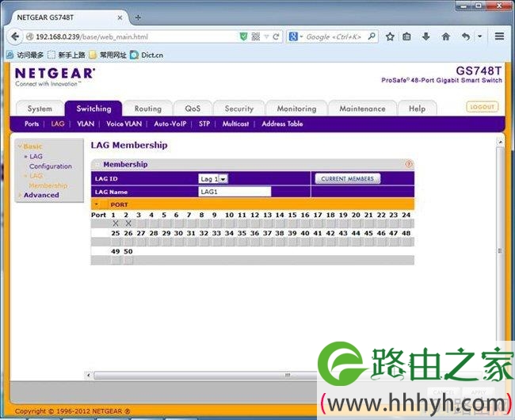Click the vertical scrollbar up arrow
Image resolution: width=515 pixels, height=420 pixels.
[x=500, y=142]
